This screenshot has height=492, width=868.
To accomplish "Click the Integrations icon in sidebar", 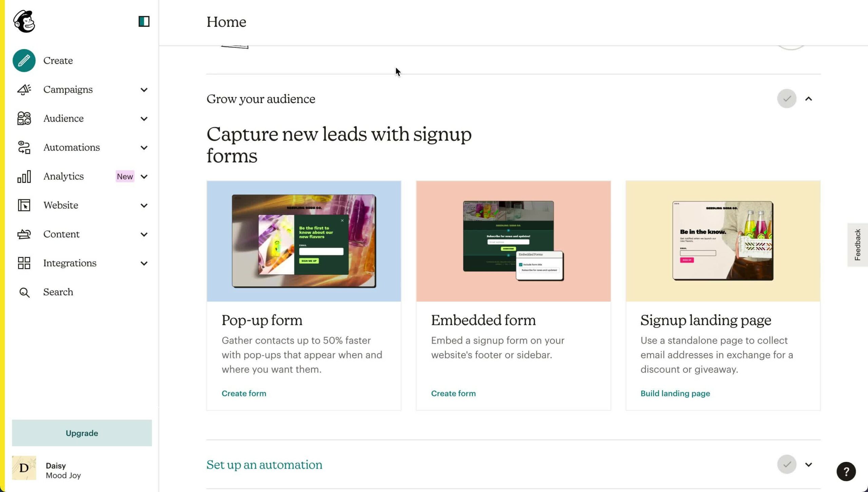I will point(24,263).
